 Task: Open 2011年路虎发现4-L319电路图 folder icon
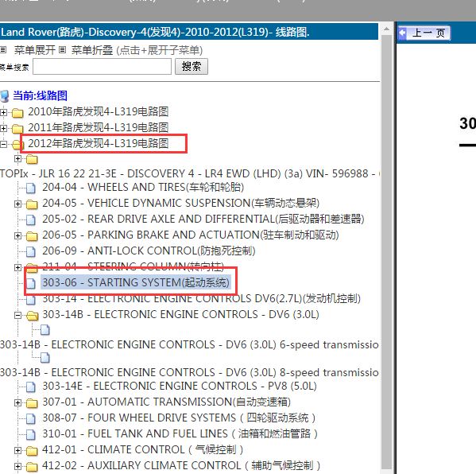tap(17, 129)
